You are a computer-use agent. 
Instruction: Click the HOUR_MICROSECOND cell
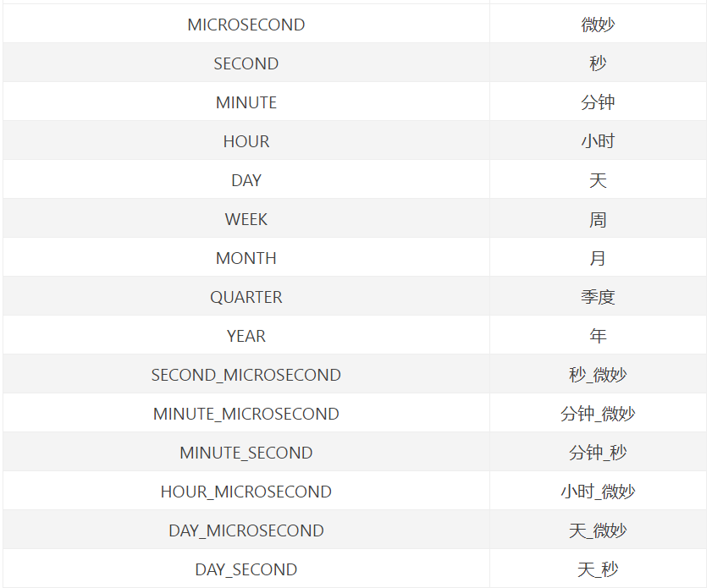pyautogui.click(x=246, y=492)
